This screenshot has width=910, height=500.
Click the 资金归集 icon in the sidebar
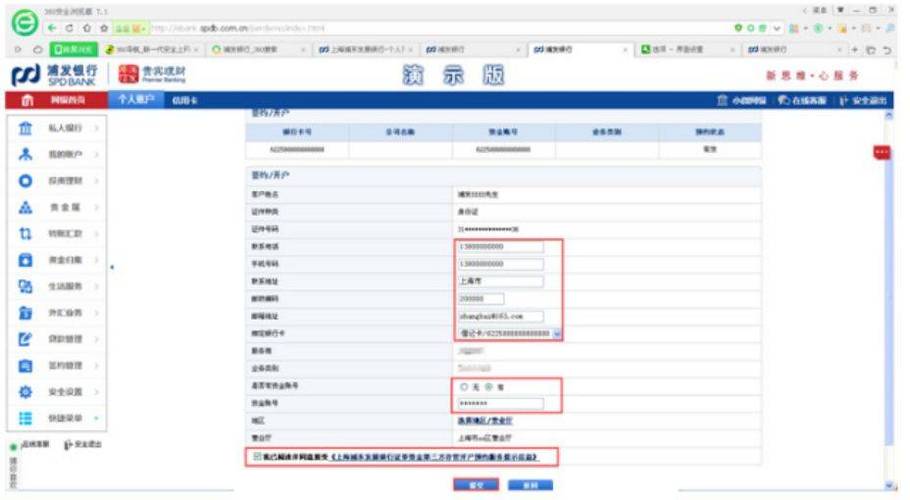(25, 260)
